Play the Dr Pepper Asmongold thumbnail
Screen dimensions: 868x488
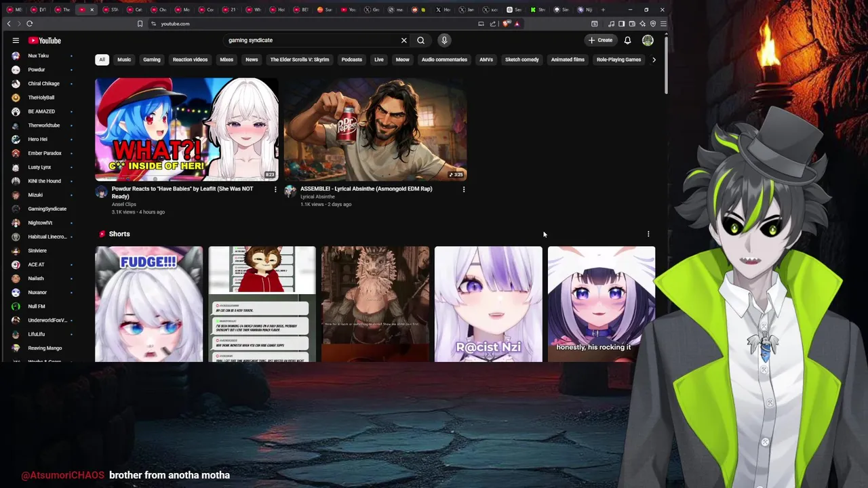375,129
